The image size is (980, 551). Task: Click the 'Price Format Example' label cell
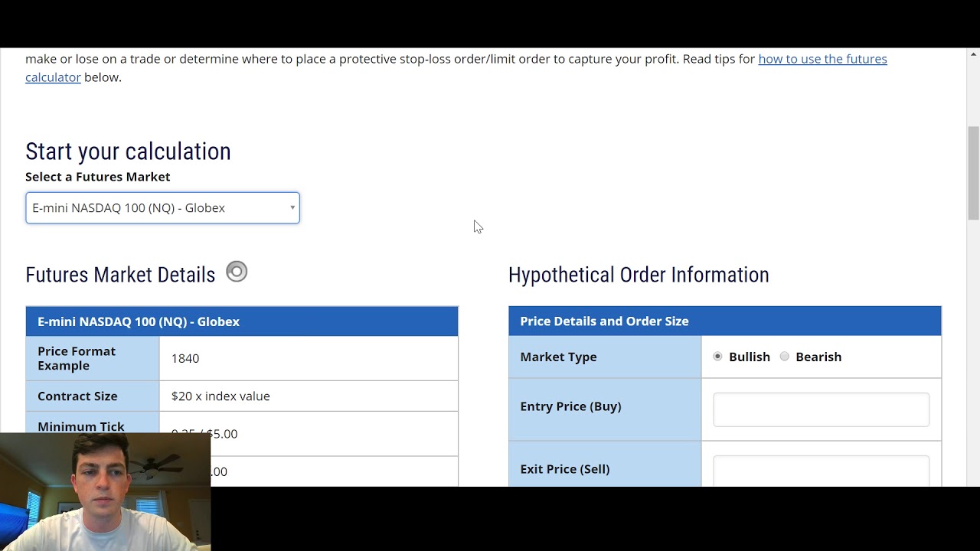point(93,358)
